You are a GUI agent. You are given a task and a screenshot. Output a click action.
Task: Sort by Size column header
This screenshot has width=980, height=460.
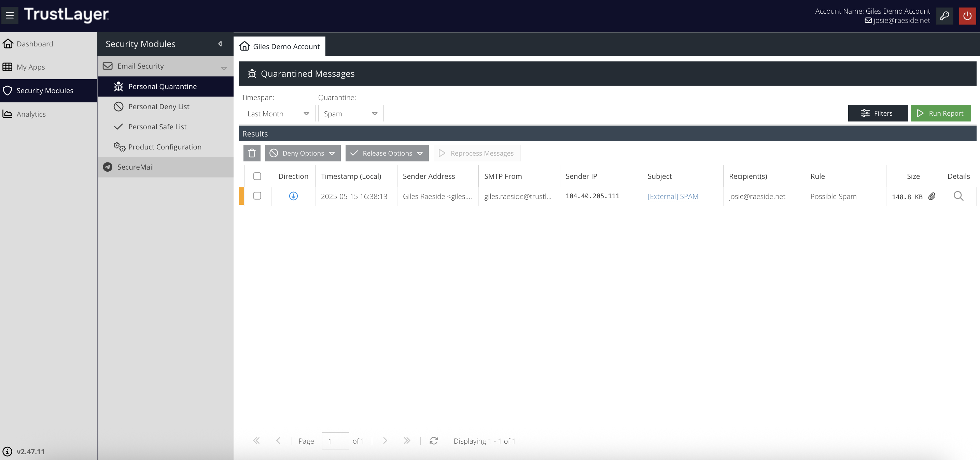913,176
